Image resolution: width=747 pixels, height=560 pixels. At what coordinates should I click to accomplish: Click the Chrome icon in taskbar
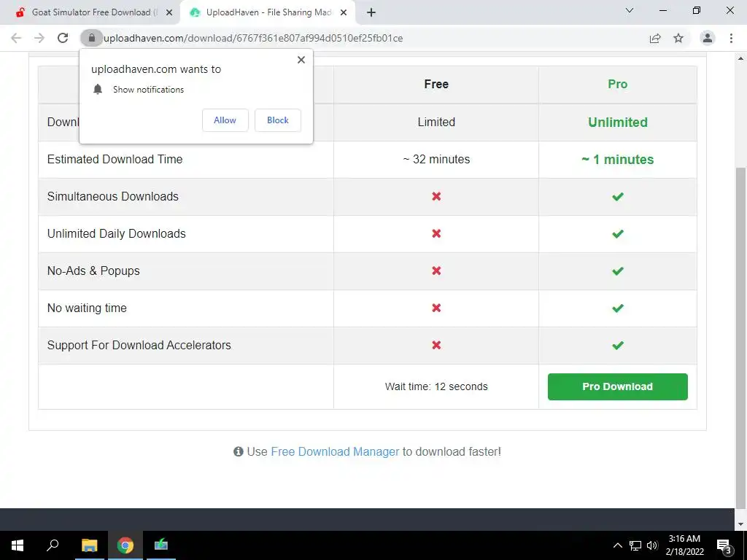(x=125, y=545)
